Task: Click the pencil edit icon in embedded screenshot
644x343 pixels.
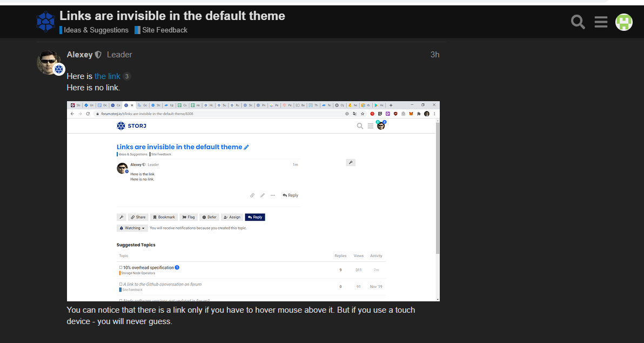Action: tap(246, 147)
